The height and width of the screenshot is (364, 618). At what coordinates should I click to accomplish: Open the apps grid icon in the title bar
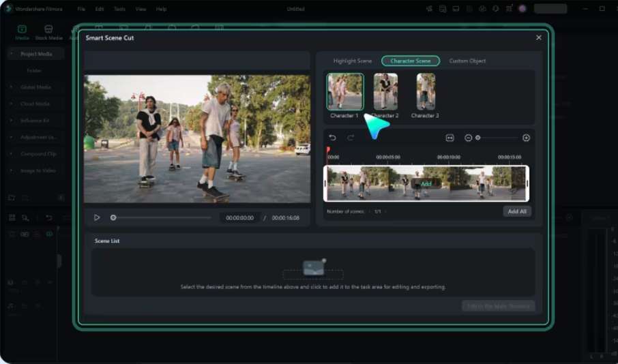510,9
